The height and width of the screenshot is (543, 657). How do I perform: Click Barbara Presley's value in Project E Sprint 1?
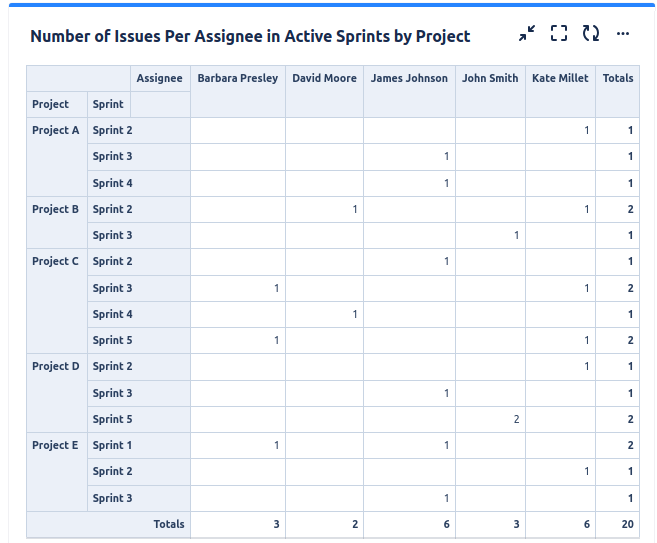277,445
